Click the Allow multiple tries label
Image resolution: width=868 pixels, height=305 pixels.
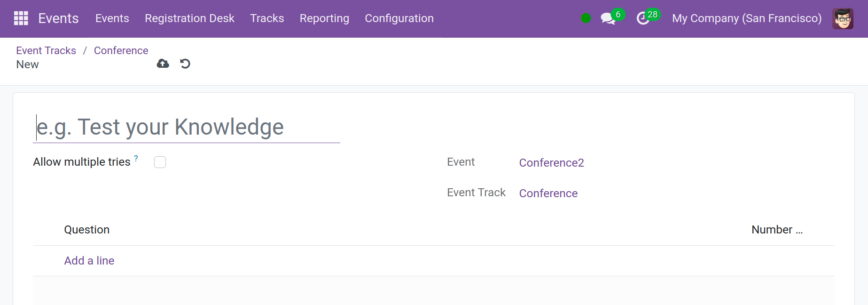point(82,162)
